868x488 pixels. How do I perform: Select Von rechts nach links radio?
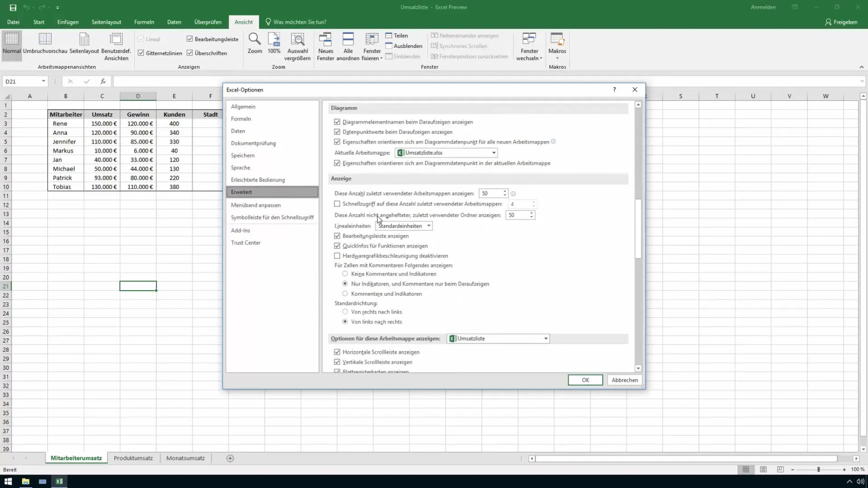345,312
